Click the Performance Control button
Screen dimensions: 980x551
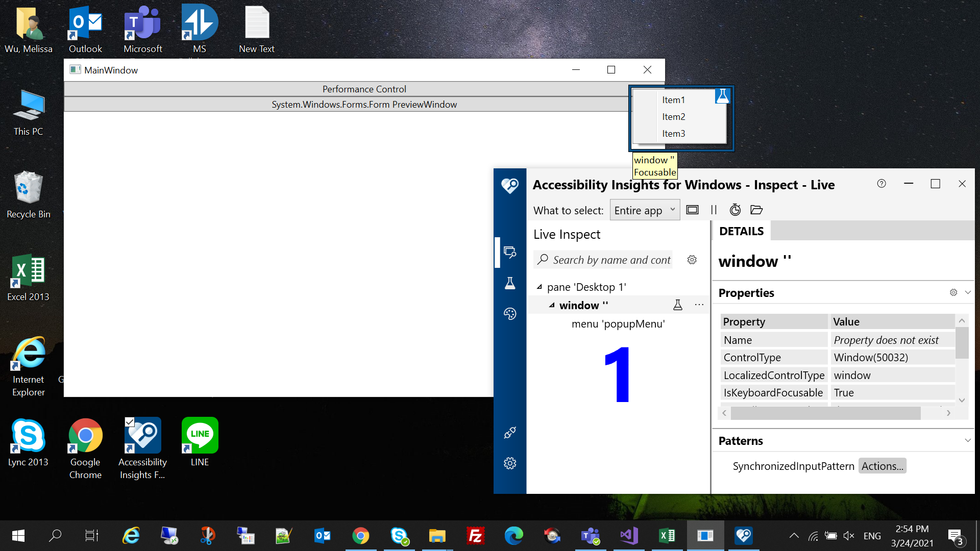pyautogui.click(x=364, y=89)
